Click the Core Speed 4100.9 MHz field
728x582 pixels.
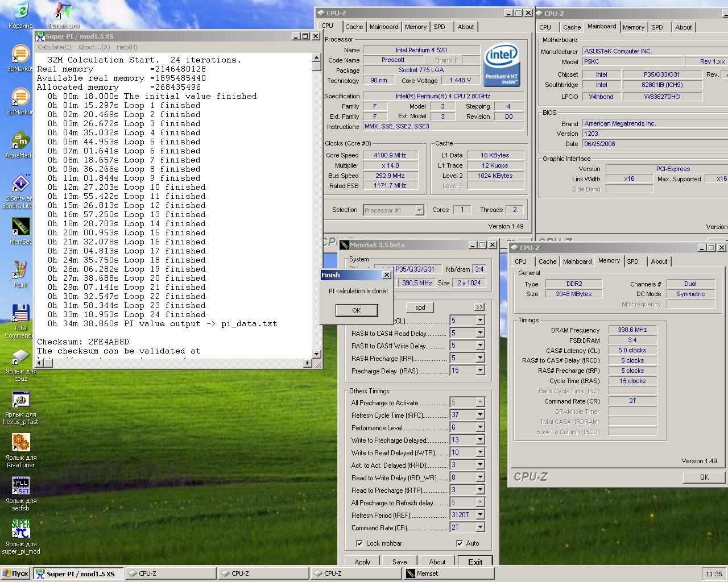tap(390, 155)
